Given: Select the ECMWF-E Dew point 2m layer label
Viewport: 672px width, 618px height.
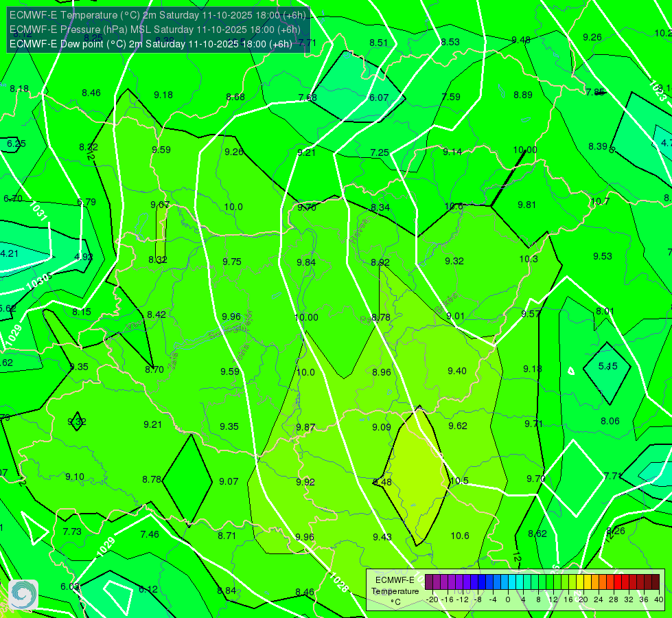Looking at the screenshot, I should [151, 44].
